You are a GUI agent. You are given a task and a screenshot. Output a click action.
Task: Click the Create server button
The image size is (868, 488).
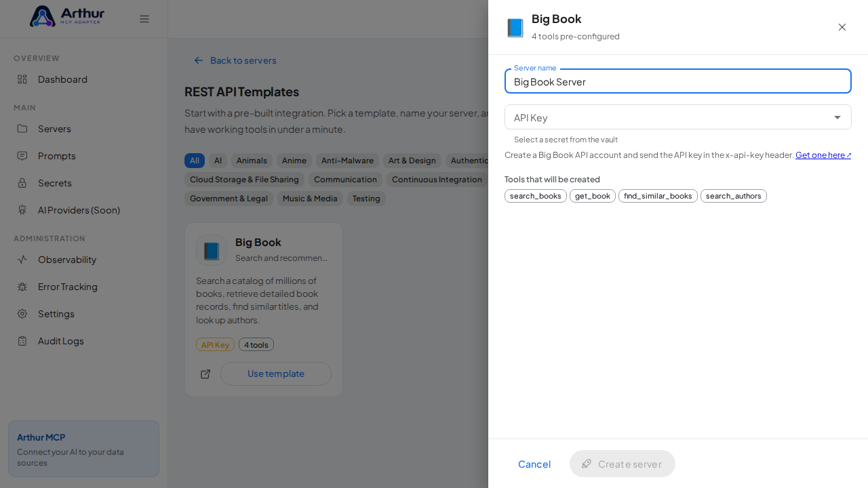pyautogui.click(x=623, y=464)
